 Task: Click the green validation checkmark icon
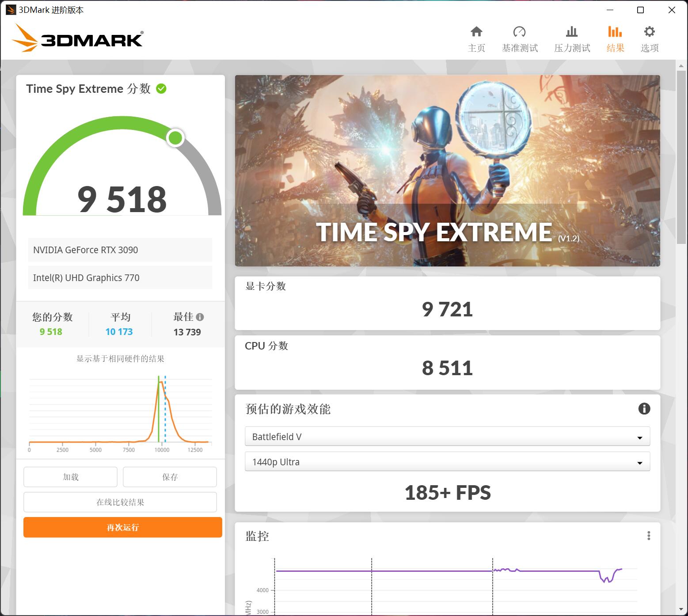pos(162,89)
